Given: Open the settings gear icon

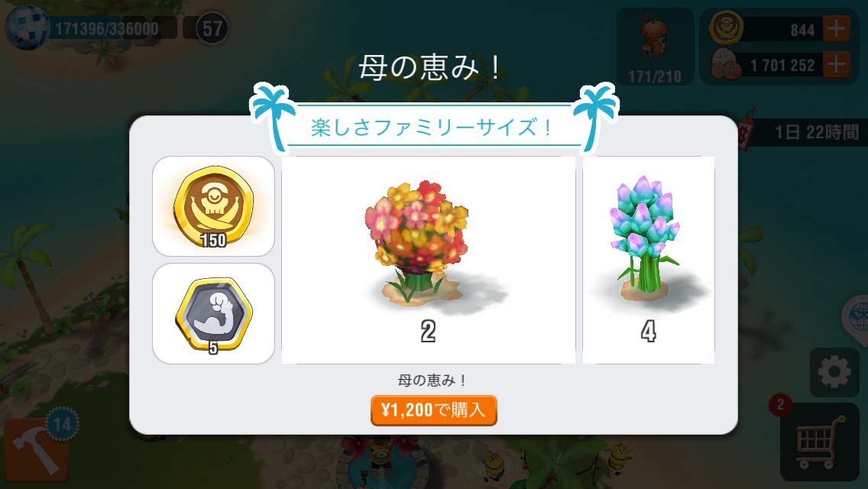Looking at the screenshot, I should [834, 372].
